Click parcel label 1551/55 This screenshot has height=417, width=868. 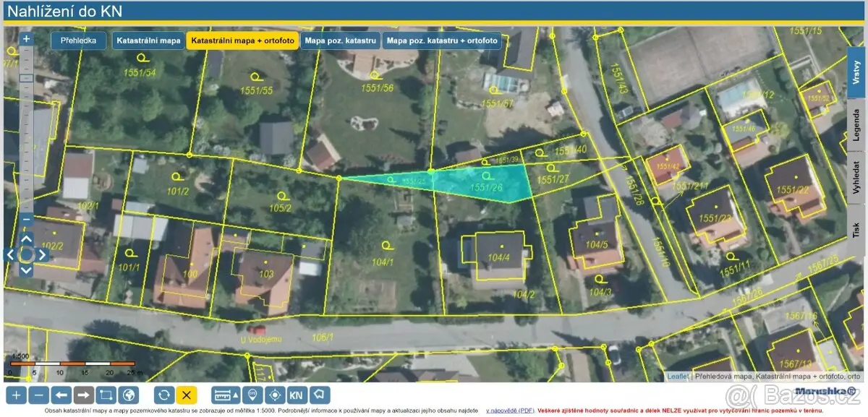tap(256, 90)
